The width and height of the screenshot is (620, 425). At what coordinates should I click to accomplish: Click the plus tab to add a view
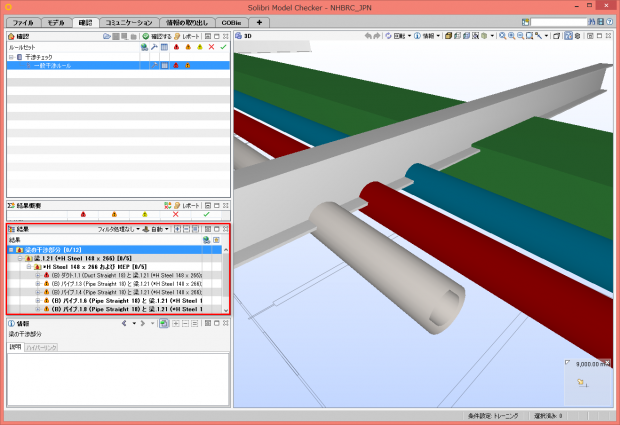[259, 21]
